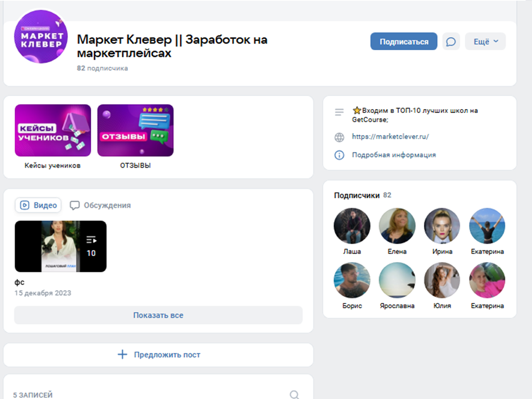Click the search magnifier icon in posts
The width and height of the screenshot is (532, 399).
pyautogui.click(x=294, y=395)
